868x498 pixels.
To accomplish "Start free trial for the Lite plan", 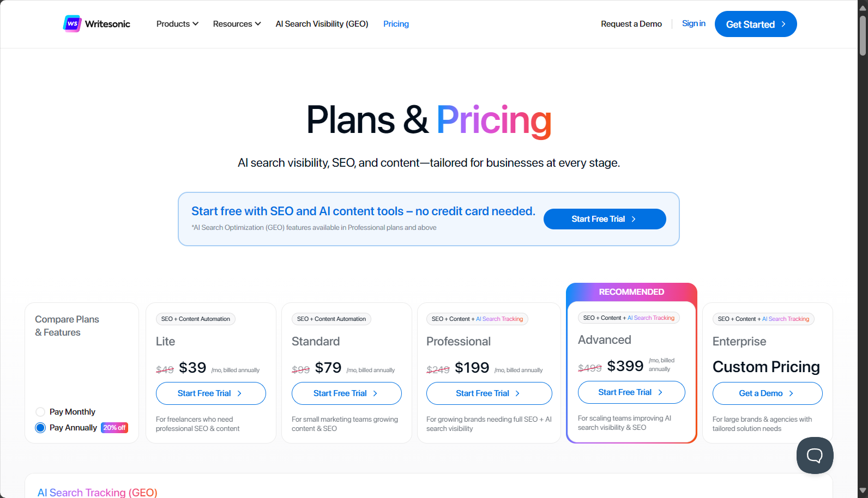I will tap(211, 393).
